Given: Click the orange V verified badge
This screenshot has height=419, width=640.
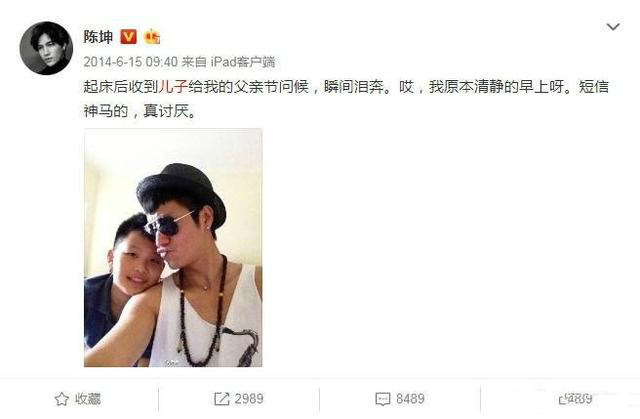Looking at the screenshot, I should (129, 37).
